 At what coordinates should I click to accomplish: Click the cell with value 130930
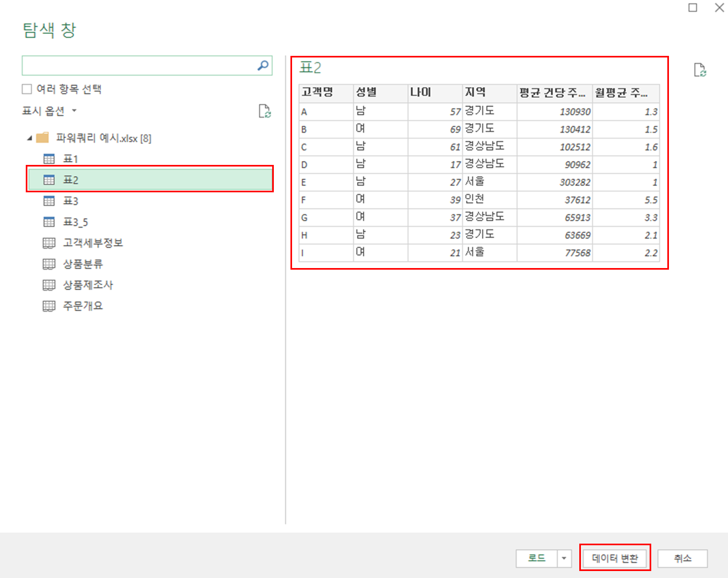555,112
